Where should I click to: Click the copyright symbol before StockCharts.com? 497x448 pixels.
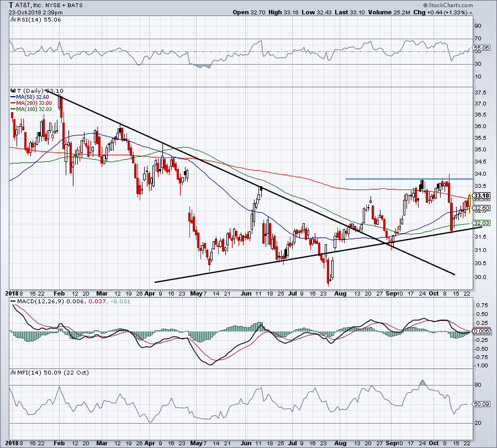pos(425,5)
